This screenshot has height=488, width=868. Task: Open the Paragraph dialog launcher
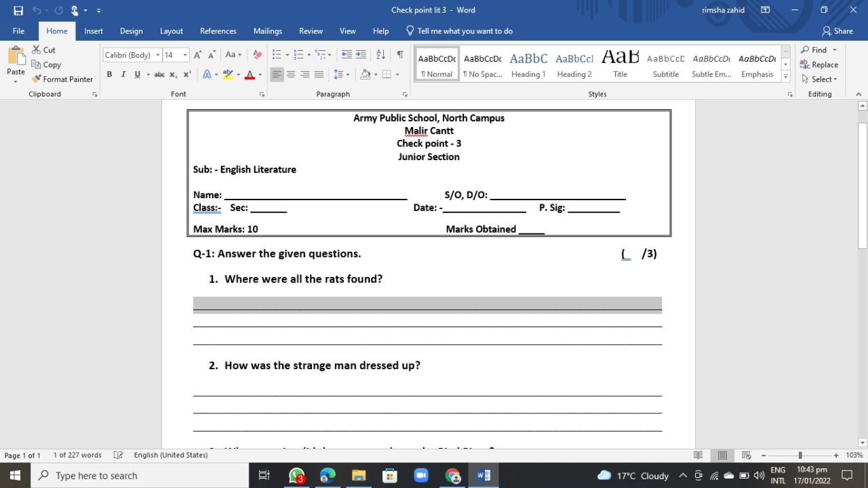(x=405, y=94)
